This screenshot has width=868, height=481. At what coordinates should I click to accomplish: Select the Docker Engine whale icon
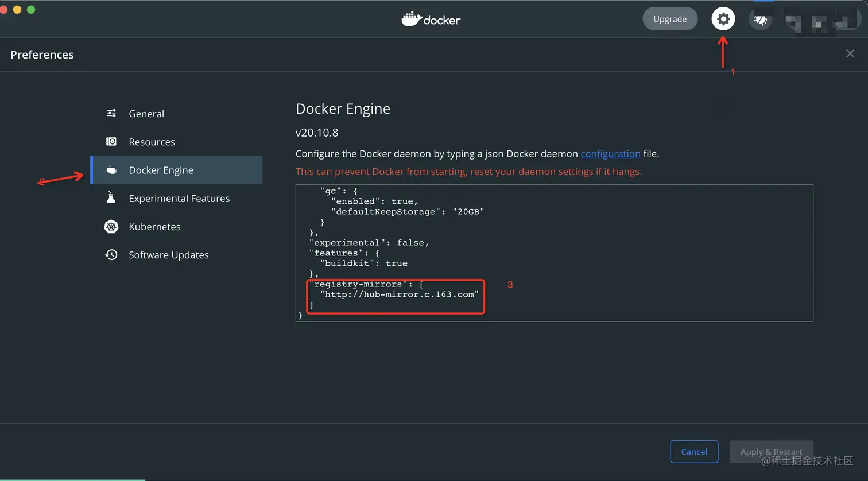(x=111, y=170)
